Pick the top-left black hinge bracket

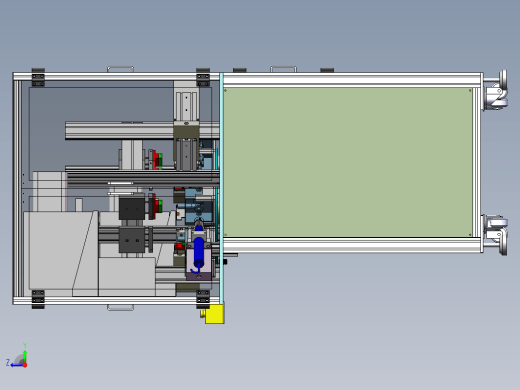(x=38, y=77)
